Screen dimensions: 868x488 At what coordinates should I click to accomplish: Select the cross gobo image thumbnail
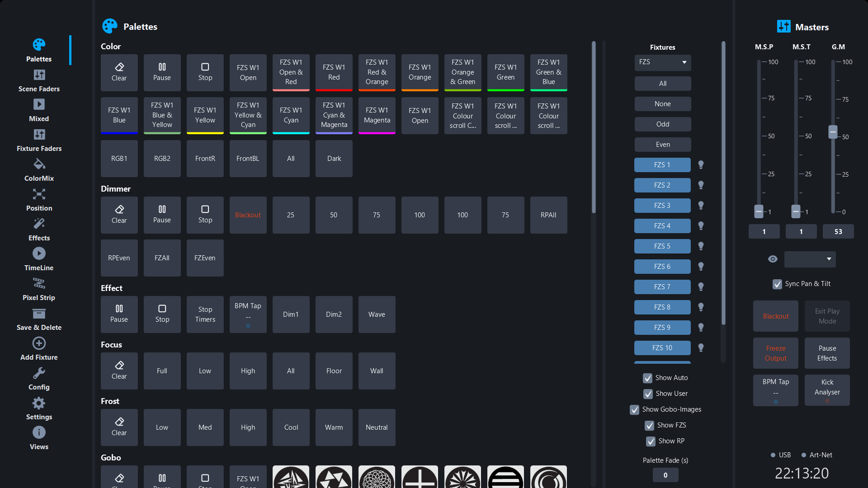point(420,477)
